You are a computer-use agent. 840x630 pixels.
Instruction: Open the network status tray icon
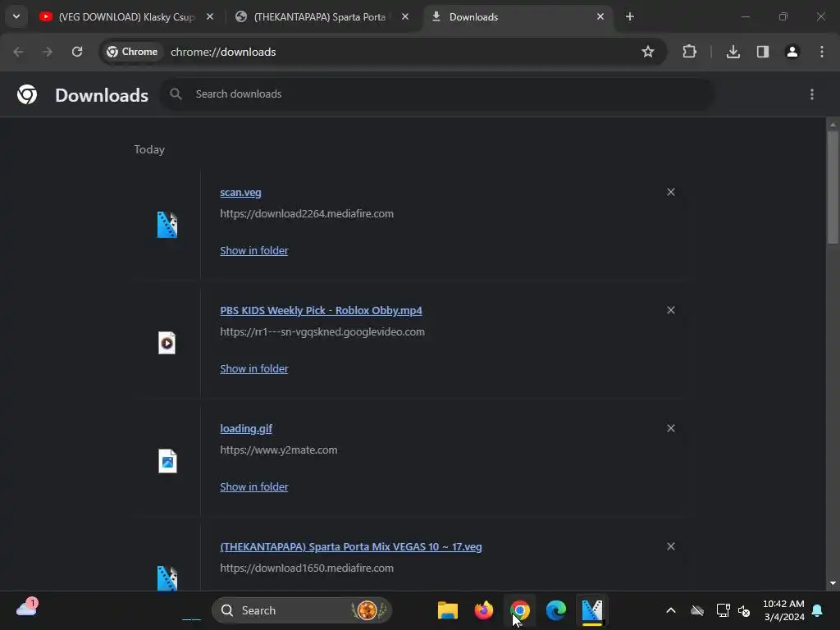coord(724,610)
